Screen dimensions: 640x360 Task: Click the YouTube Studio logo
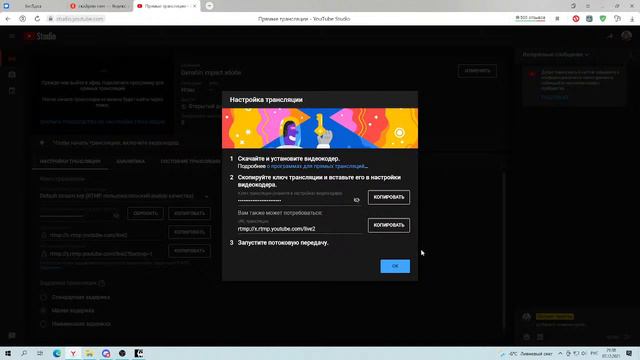[40, 36]
